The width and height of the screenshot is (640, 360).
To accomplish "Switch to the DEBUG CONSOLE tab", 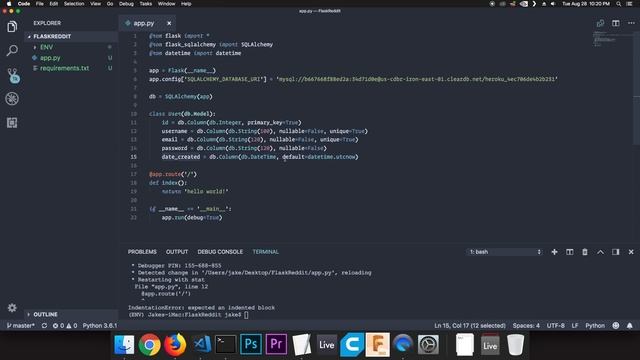I will coord(220,252).
